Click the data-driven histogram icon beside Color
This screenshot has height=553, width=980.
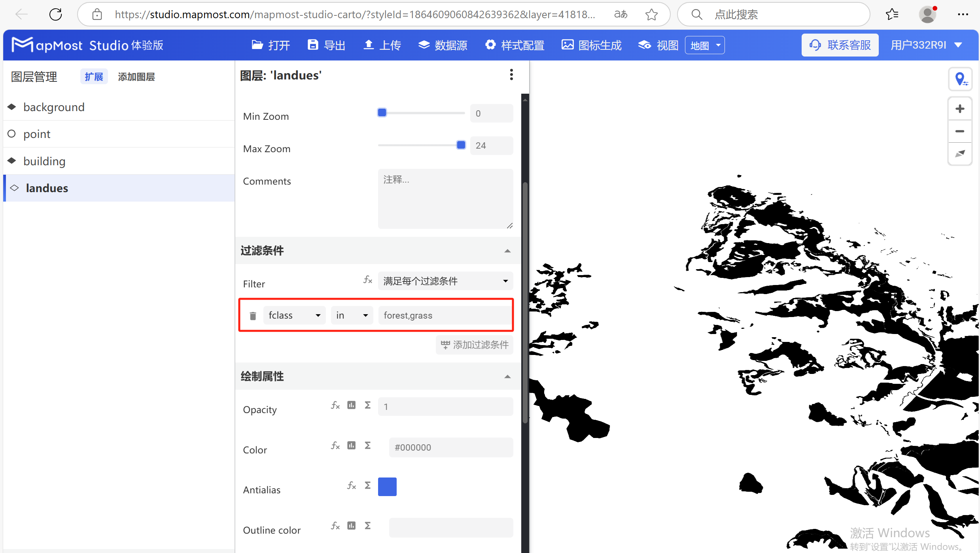click(351, 445)
